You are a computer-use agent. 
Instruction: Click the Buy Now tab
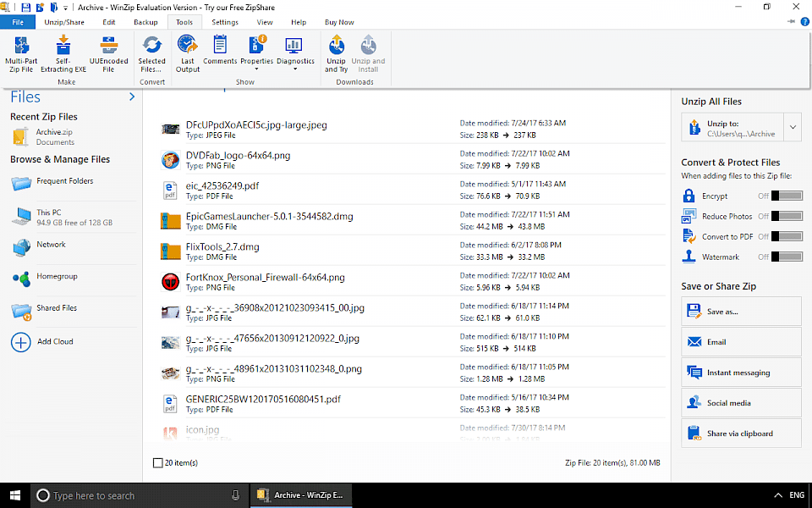(x=339, y=22)
